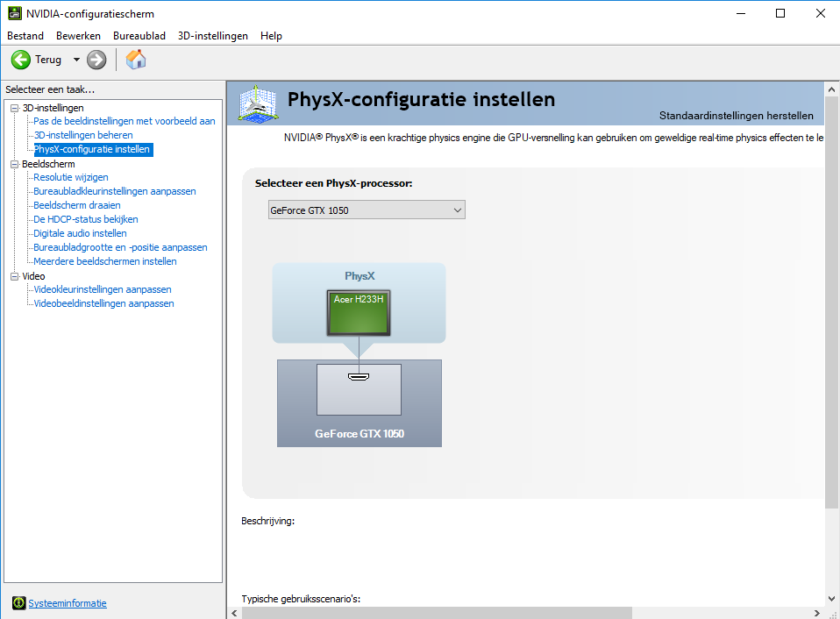Click the HDMI connector port icon
The height and width of the screenshot is (619, 840).
(x=359, y=377)
